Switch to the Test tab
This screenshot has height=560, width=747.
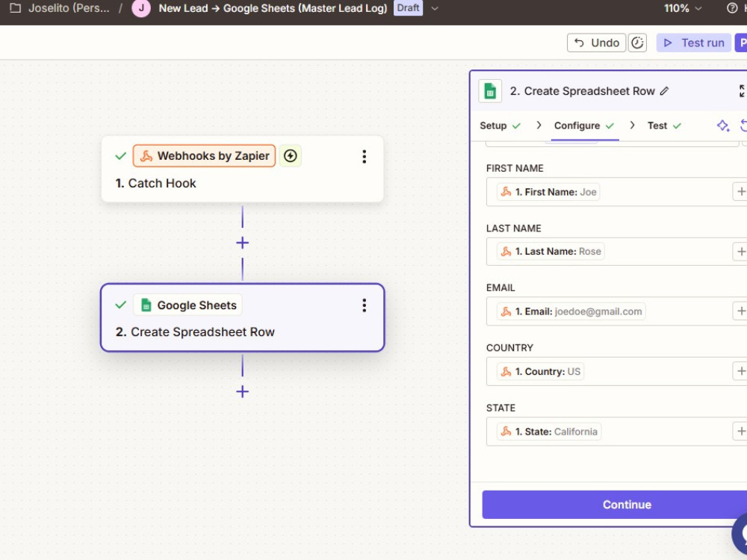tap(664, 125)
